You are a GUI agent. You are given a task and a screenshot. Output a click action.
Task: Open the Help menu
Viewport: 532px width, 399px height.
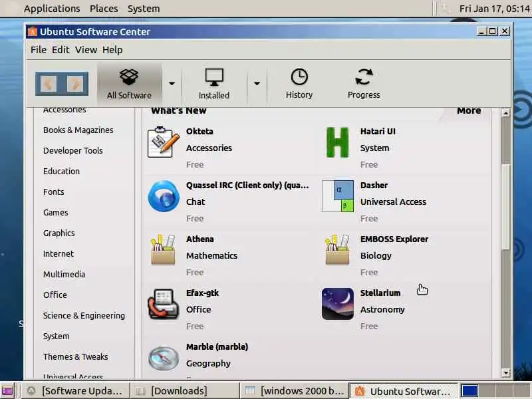tap(112, 50)
